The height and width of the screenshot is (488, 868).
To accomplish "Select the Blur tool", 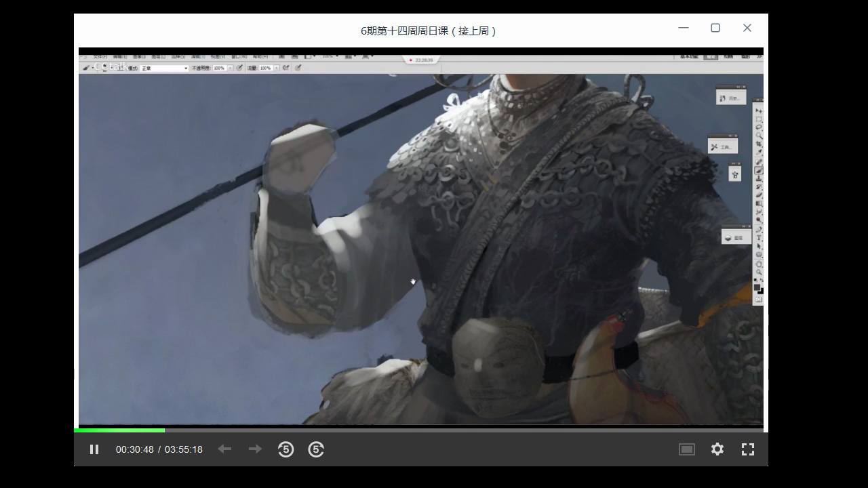I will [x=759, y=211].
